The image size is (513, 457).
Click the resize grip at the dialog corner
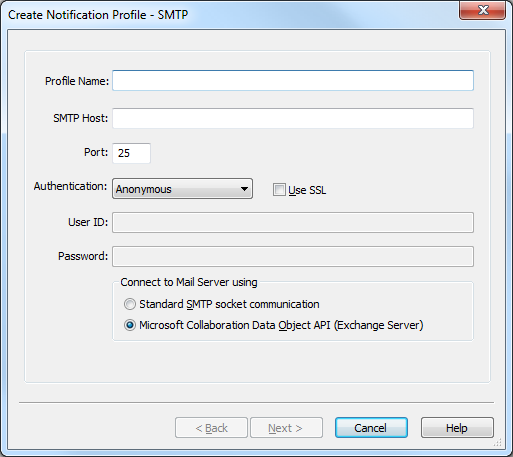497,442
